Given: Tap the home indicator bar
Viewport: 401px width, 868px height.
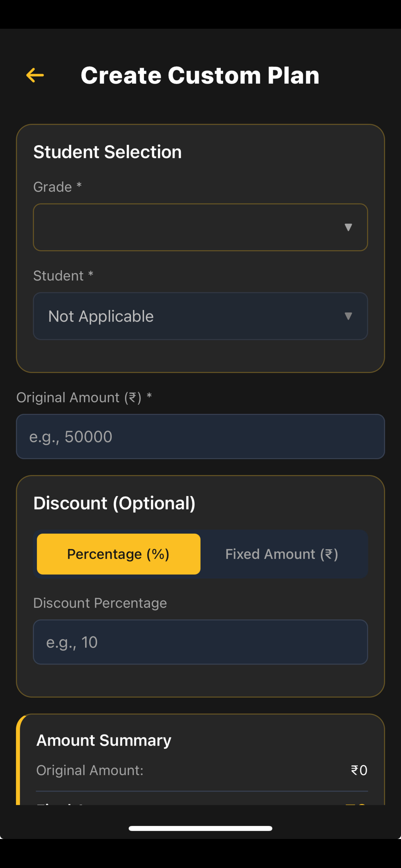Looking at the screenshot, I should click(x=200, y=828).
